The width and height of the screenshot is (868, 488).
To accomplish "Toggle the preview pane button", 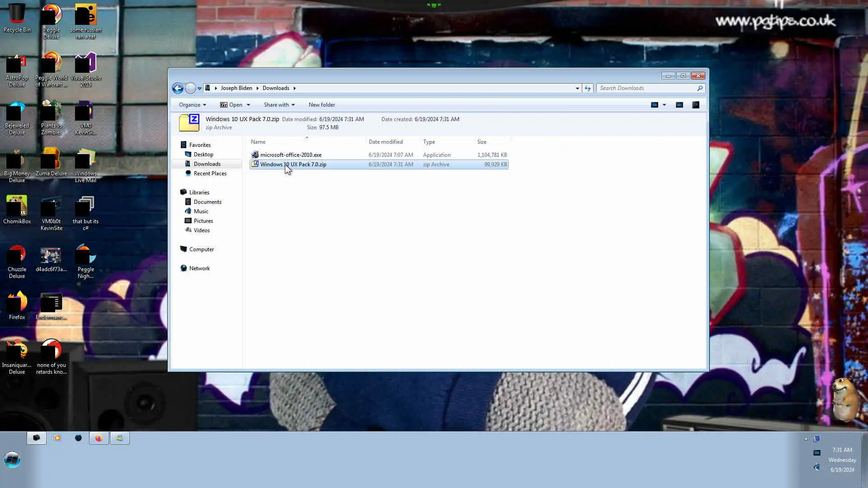I will [679, 105].
